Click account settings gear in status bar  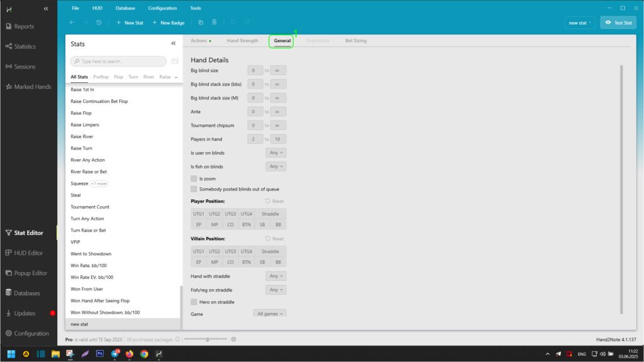pos(233,339)
